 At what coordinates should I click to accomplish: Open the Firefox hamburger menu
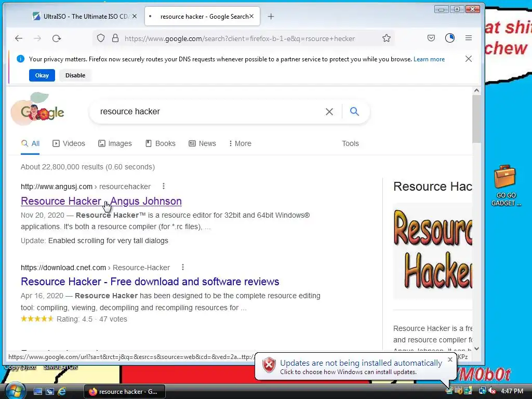click(469, 38)
